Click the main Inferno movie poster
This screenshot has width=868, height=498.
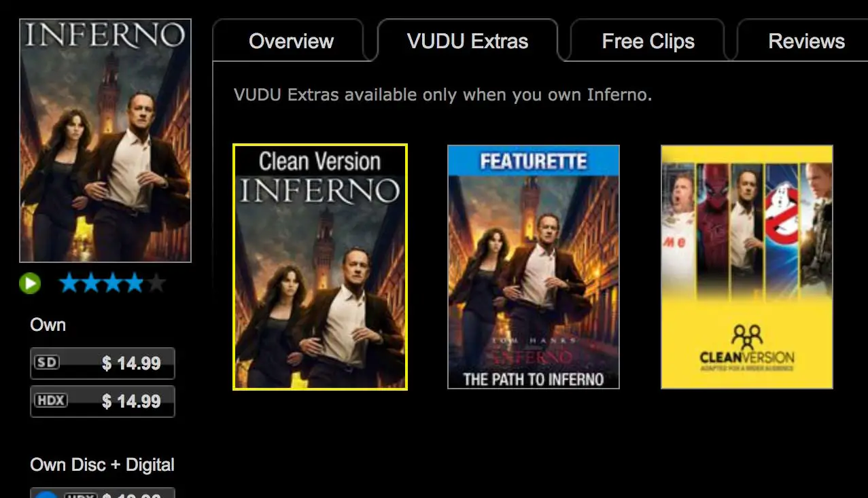tap(105, 141)
